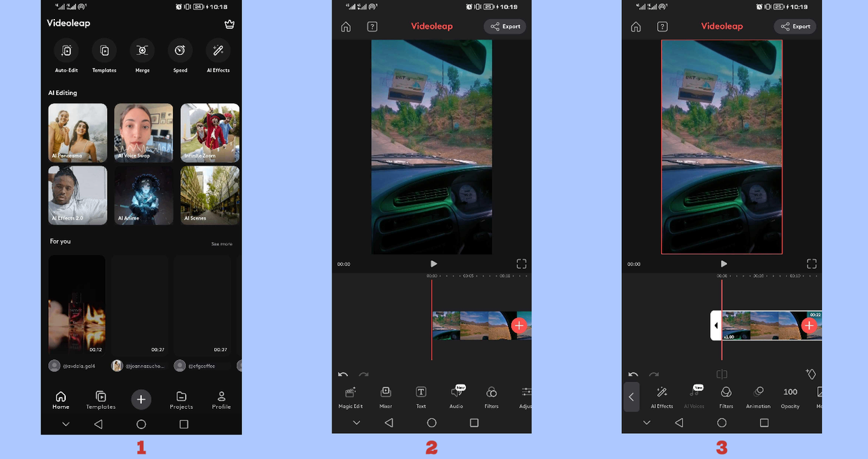
Task: Select the Profile tab in bottom navigation
Action: click(x=221, y=400)
